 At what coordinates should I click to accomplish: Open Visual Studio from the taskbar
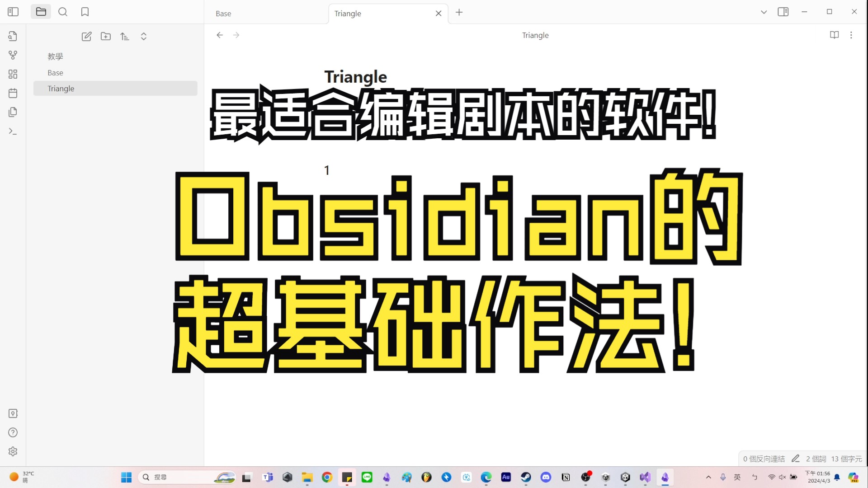(x=645, y=477)
